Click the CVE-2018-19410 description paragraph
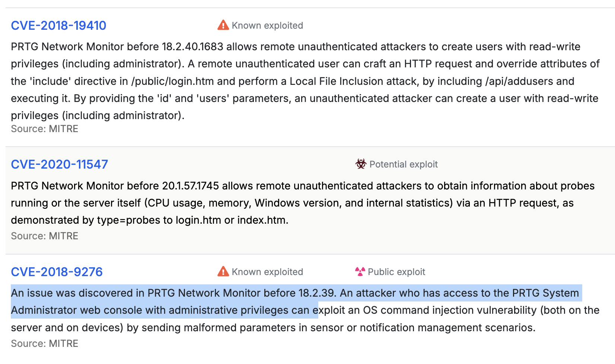 coord(305,81)
